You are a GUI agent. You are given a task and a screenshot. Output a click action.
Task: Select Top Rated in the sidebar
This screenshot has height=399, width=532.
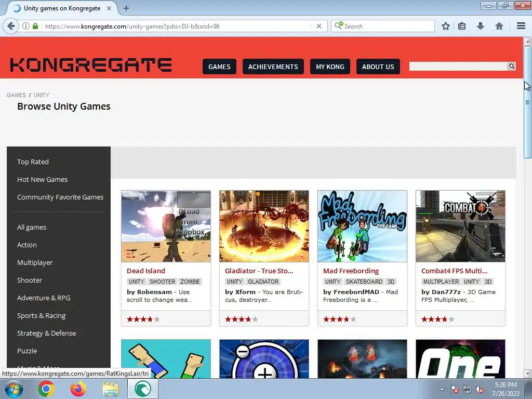pos(33,162)
